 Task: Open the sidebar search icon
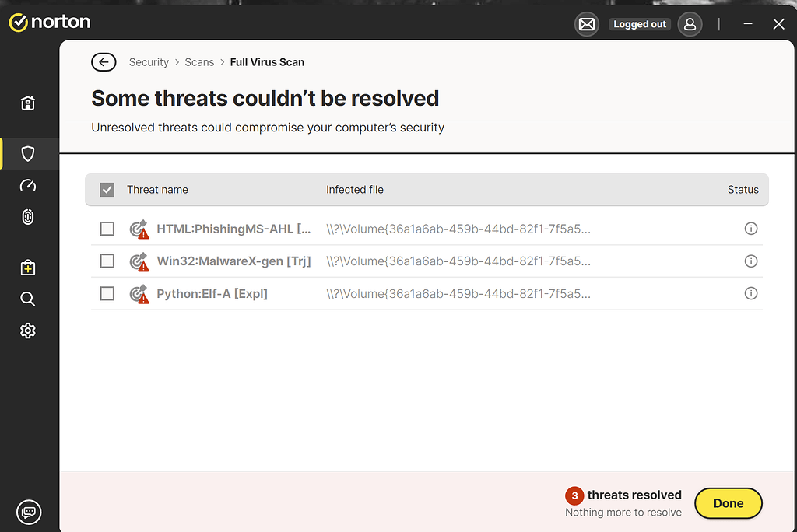(28, 299)
